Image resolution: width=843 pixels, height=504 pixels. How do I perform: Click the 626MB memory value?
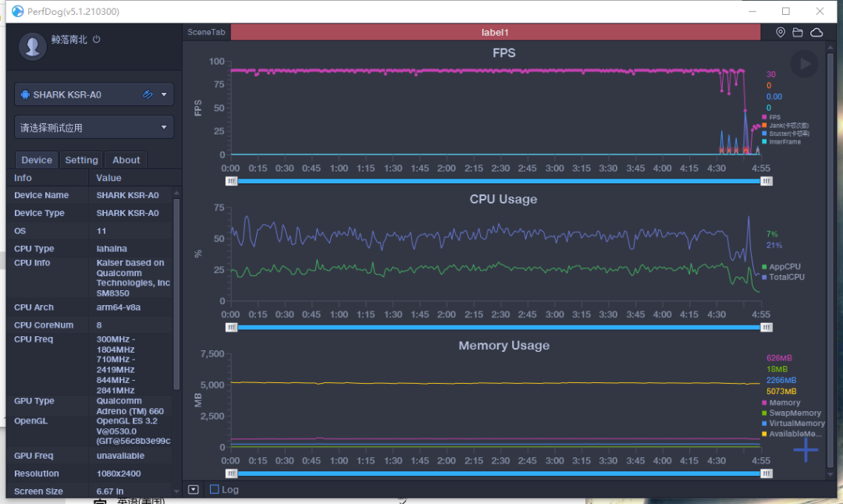click(x=779, y=358)
